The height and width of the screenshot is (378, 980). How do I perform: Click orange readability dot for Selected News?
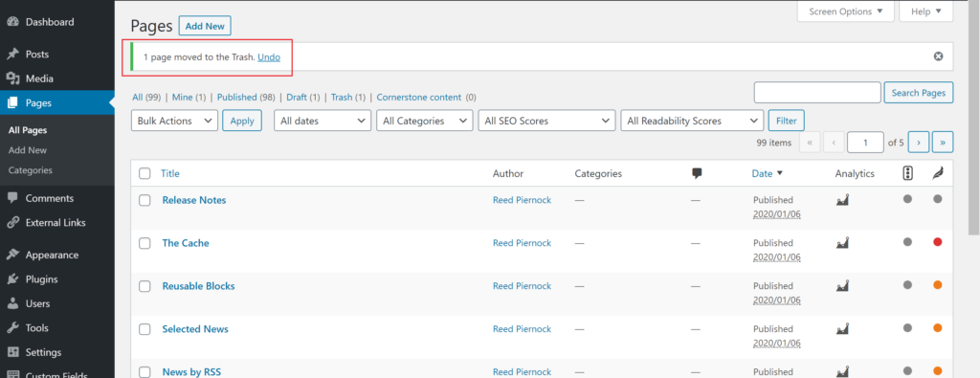[938, 327]
